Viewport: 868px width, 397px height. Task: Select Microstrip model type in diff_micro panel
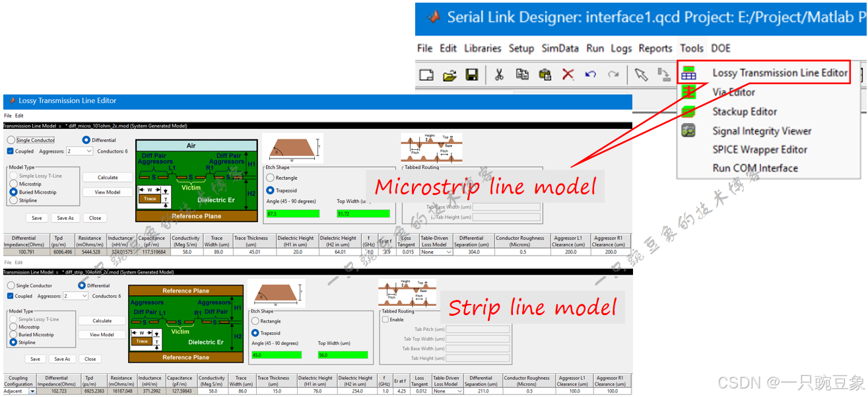[x=13, y=184]
